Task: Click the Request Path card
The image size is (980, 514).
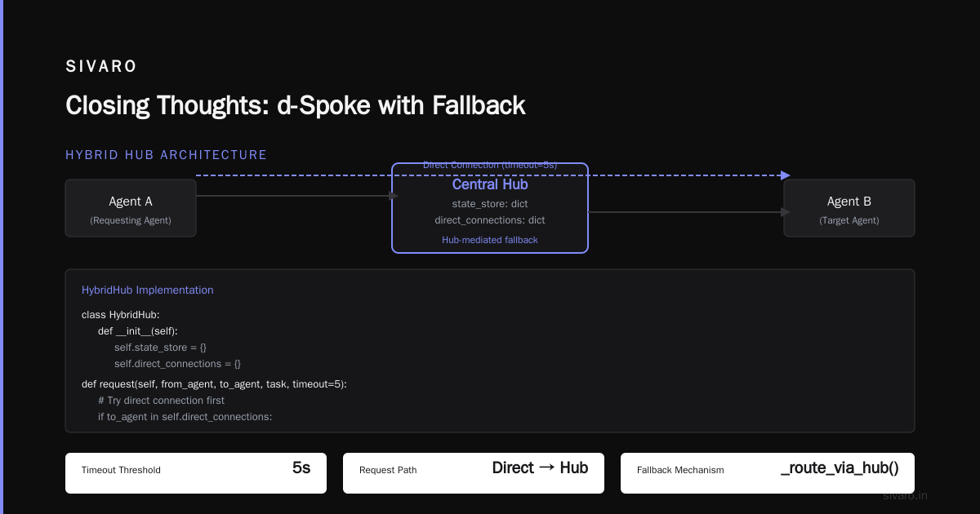Action: (x=474, y=473)
